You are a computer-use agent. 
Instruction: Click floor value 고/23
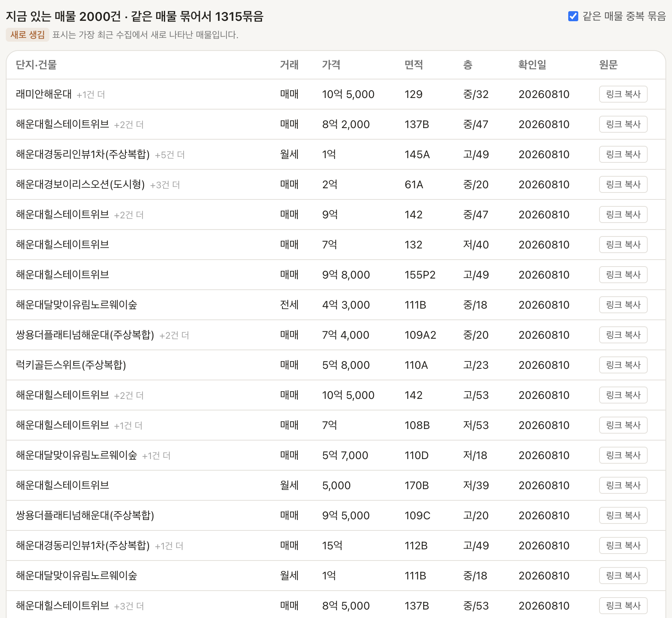coord(476,365)
